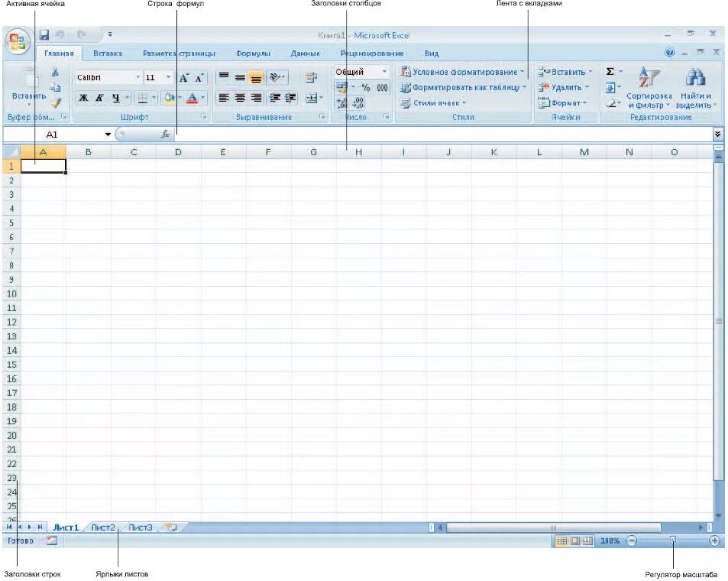Click the Orientation text angle icon
This screenshot has width=728, height=581.
(275, 77)
